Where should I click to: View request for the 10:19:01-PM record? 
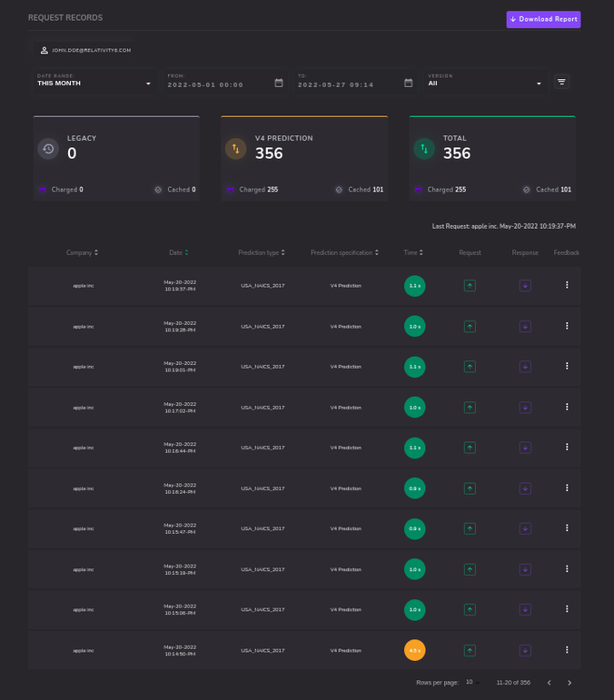coord(470,367)
